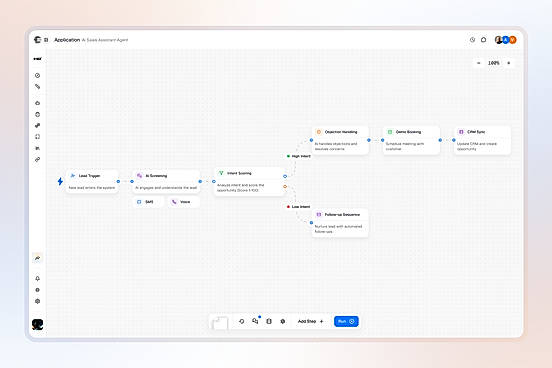Select the CRM Sync node
This screenshot has width=552, height=368.
tap(482, 140)
